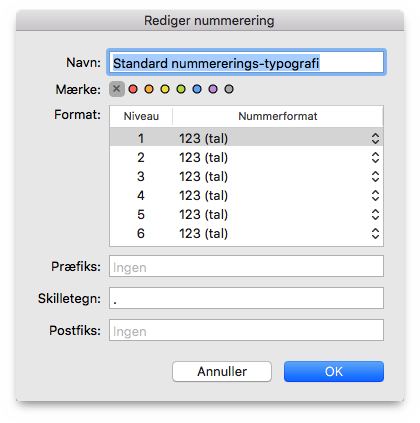Choose the gray label color
The width and height of the screenshot is (420, 423).
pyautogui.click(x=229, y=89)
